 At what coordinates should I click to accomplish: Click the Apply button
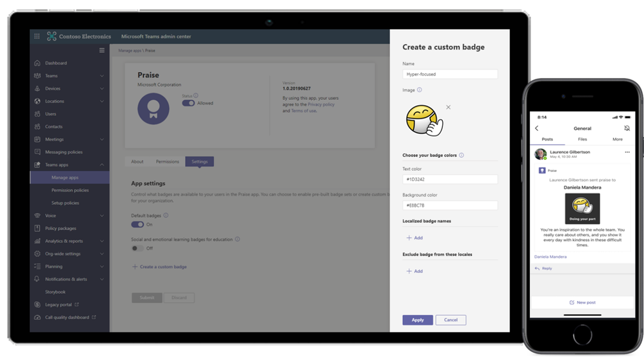(x=418, y=320)
